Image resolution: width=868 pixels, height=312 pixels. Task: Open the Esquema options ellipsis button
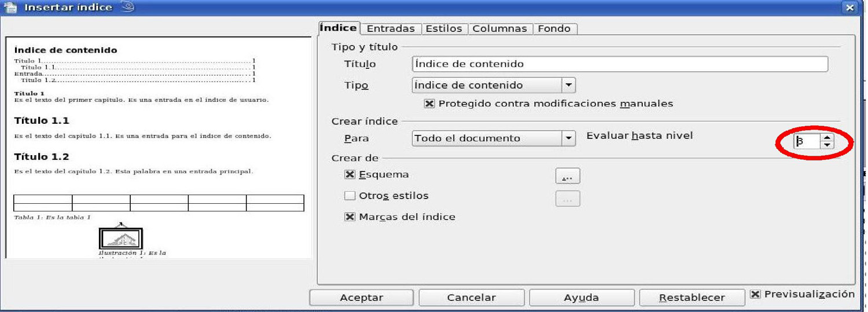coord(567,176)
